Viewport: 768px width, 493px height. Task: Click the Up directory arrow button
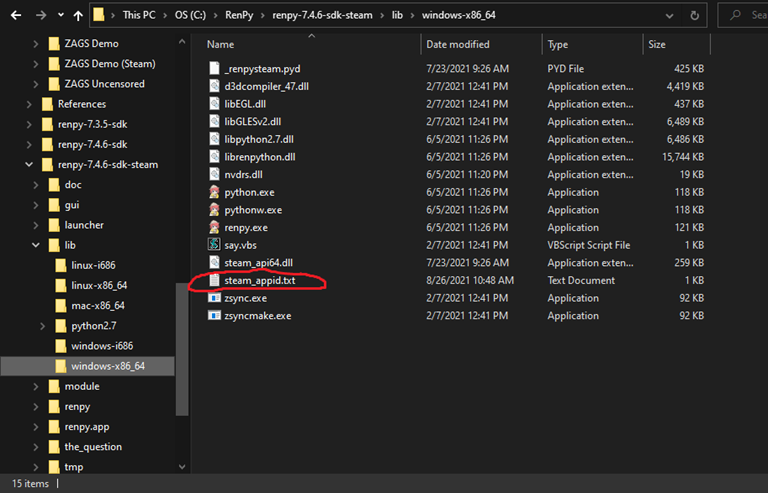(77, 15)
